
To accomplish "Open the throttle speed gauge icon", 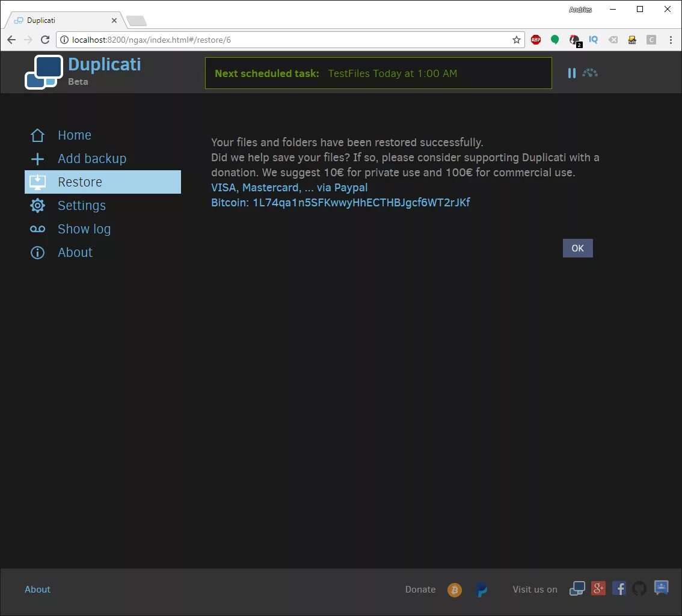I will 590,73.
